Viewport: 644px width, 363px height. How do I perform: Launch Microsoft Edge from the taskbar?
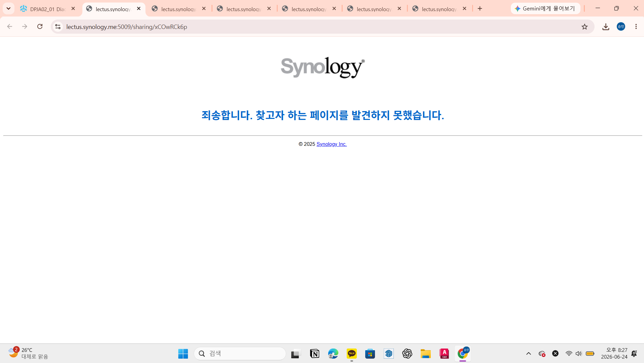coord(333,354)
